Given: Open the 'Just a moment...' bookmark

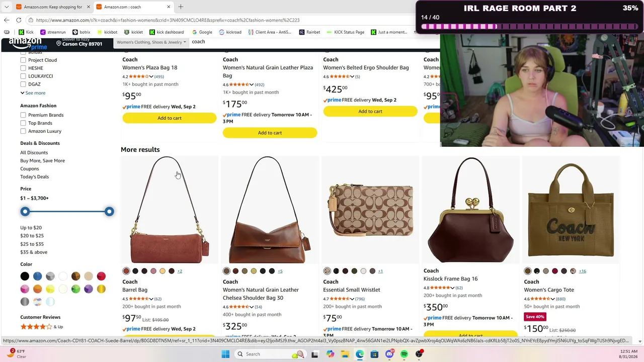Looking at the screenshot, I should (x=389, y=32).
